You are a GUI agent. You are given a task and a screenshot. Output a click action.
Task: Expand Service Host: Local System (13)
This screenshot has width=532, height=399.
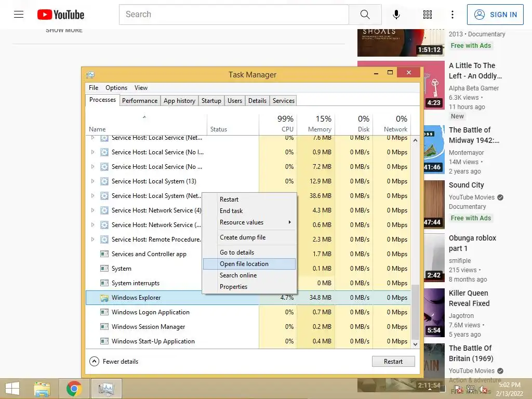pyautogui.click(x=92, y=181)
